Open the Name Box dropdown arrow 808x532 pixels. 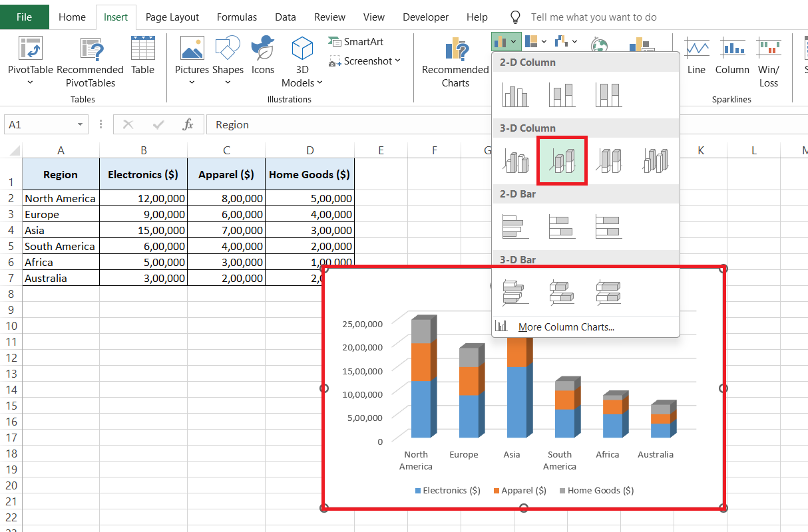(80, 124)
